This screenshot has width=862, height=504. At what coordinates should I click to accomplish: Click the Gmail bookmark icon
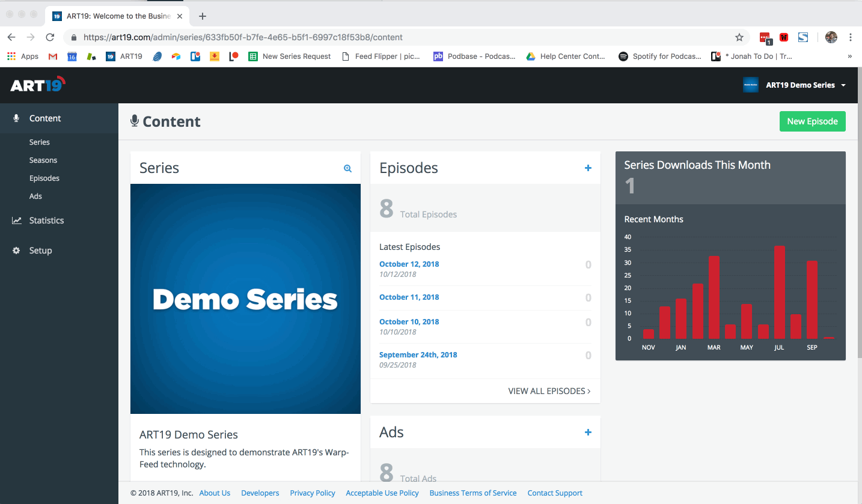pos(53,56)
